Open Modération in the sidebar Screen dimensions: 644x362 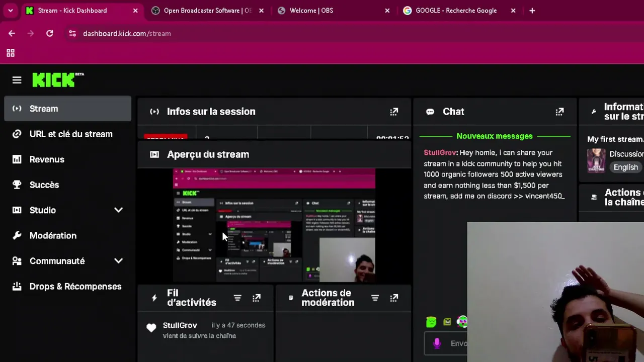(67, 235)
